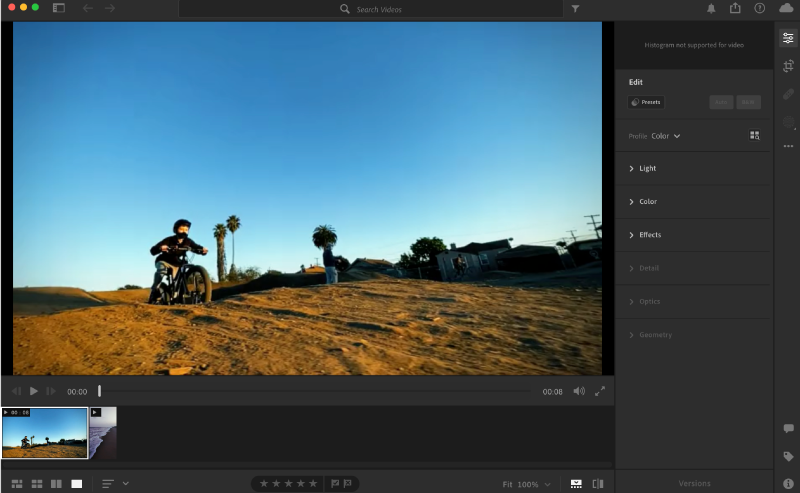The image size is (800, 493).
Task: Open the comments speech bubble icon
Action: tap(788, 428)
